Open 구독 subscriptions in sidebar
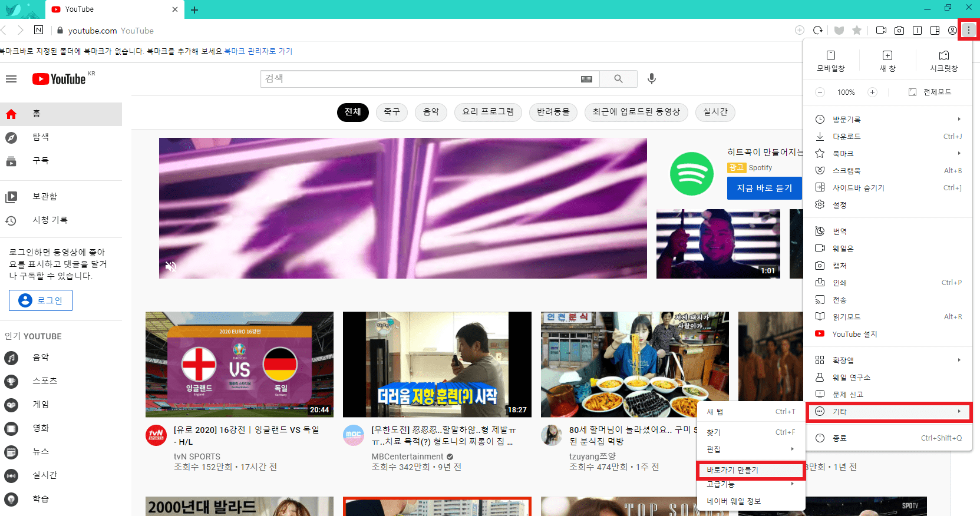Viewport: 980px width, 516px height. pyautogui.click(x=61, y=161)
